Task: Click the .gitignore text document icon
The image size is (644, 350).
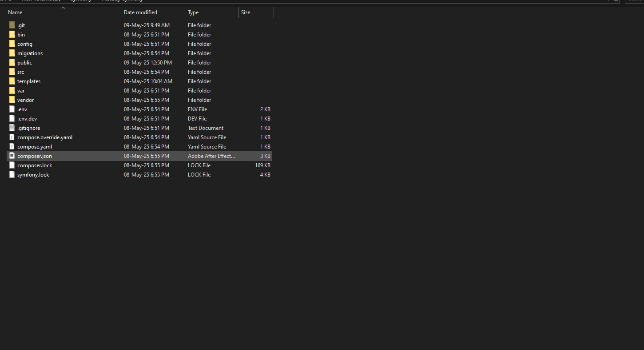Action: 12,128
